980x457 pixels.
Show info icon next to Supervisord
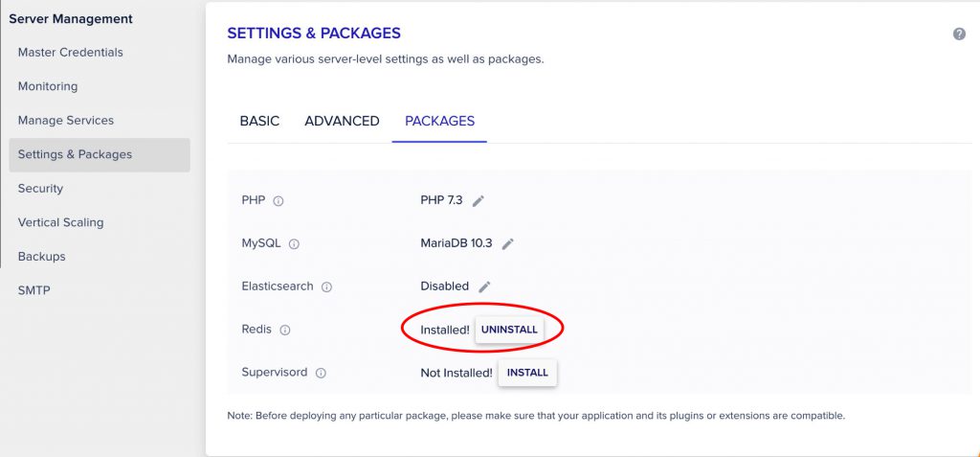tap(321, 373)
